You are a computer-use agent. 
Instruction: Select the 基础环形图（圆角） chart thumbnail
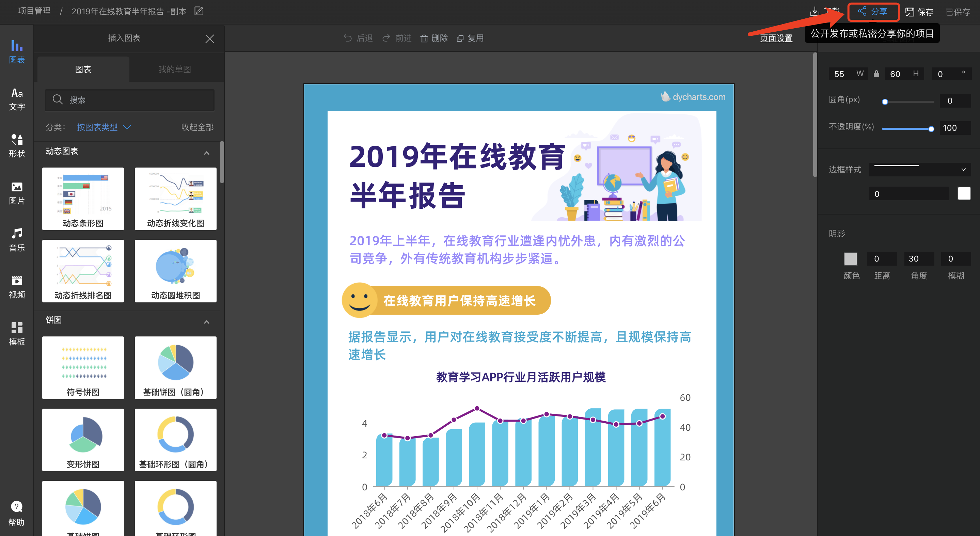click(x=175, y=440)
